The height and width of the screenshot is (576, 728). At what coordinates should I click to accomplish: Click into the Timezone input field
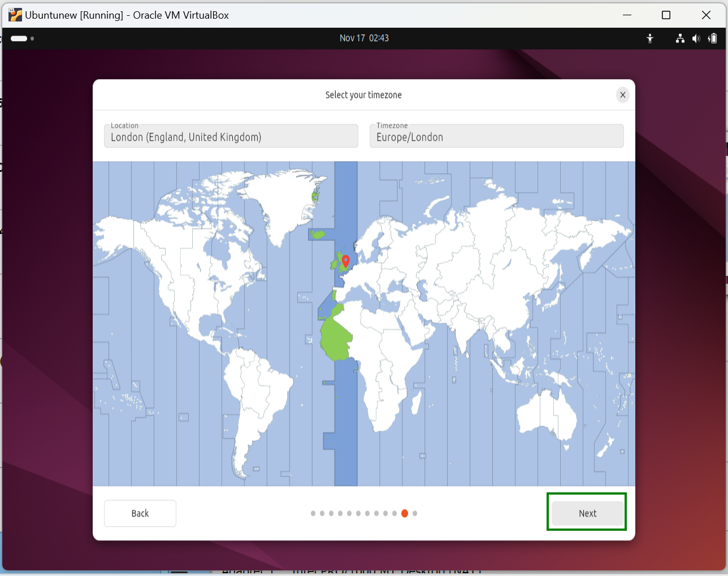pos(497,136)
